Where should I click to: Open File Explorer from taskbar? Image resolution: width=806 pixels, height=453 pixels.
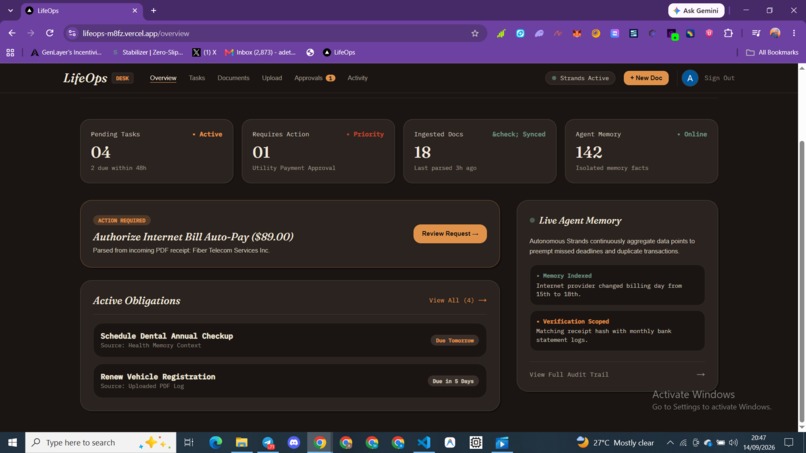242,442
